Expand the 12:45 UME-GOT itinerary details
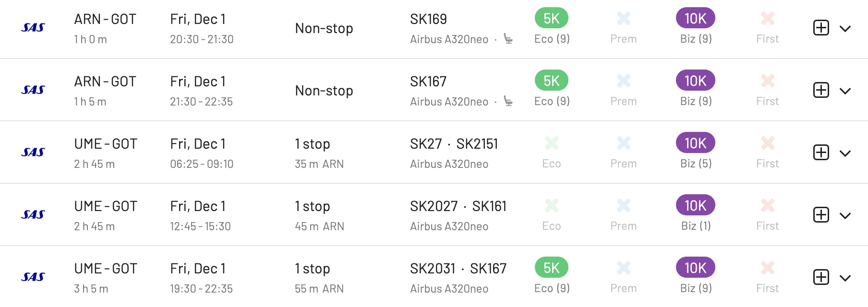The height and width of the screenshot is (307, 868). pos(845,216)
